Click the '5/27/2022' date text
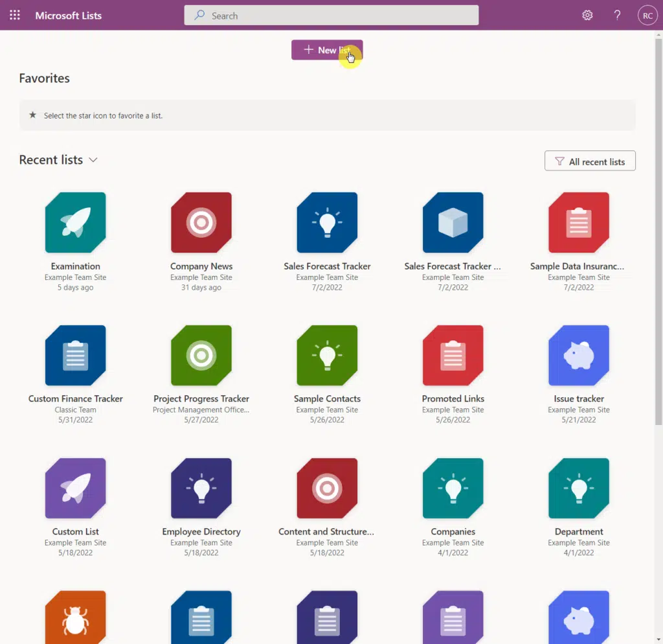This screenshot has width=663, height=644. (x=201, y=420)
